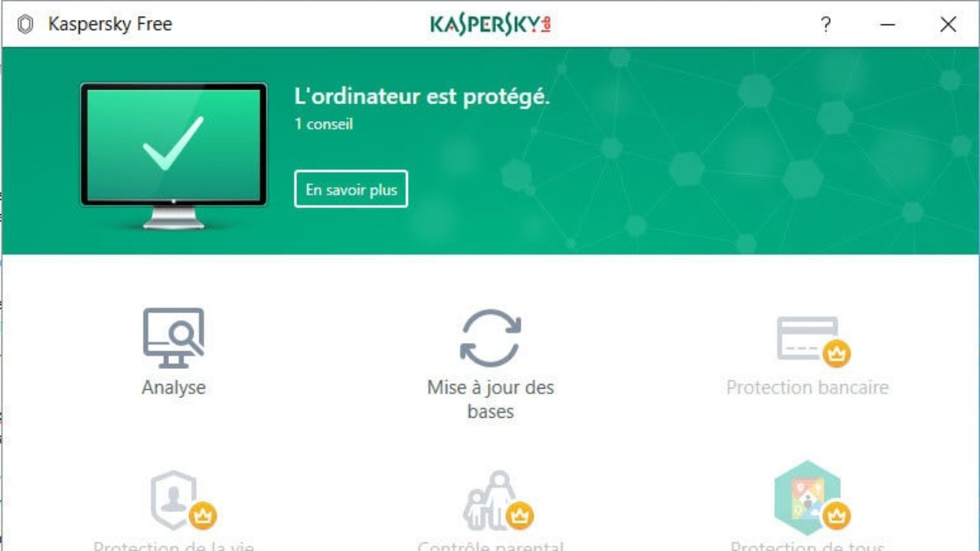Click the Mise à jour des bases label
Screen dimensions: 980x551
click(x=491, y=399)
